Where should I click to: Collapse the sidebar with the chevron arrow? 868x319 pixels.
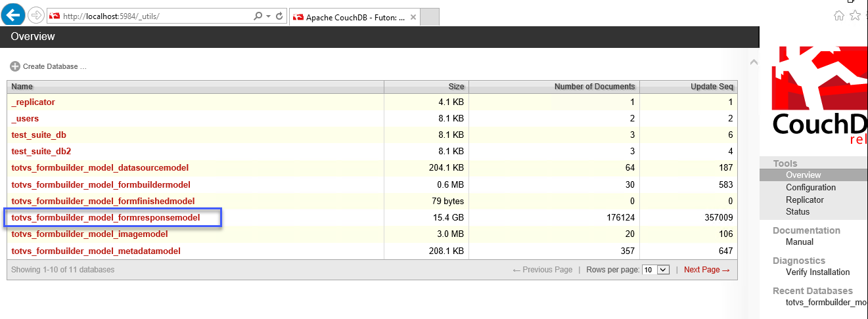point(754,62)
